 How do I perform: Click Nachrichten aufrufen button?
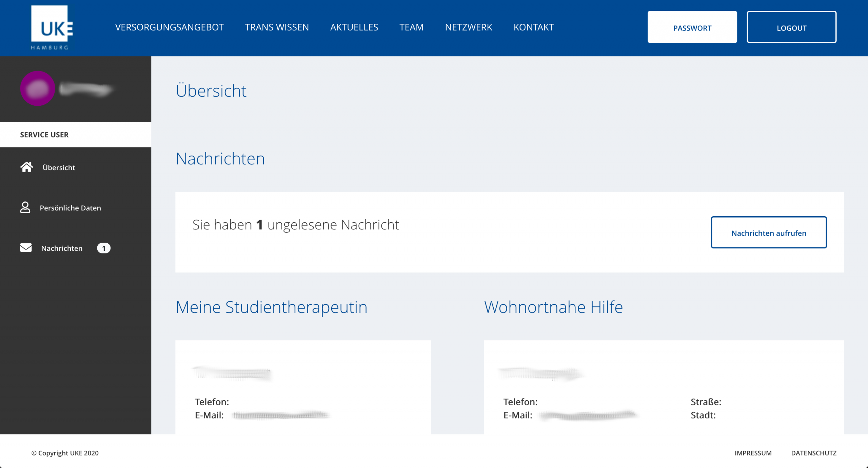[769, 232]
